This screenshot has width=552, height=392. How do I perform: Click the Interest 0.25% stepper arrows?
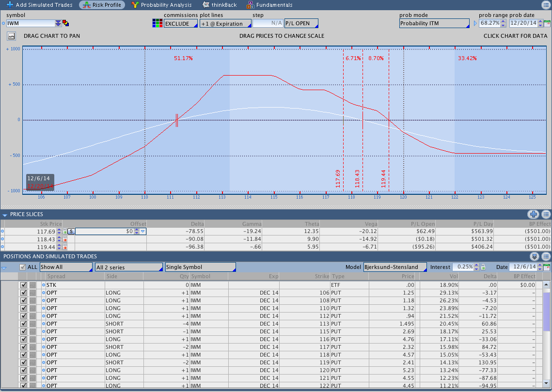pyautogui.click(x=477, y=267)
